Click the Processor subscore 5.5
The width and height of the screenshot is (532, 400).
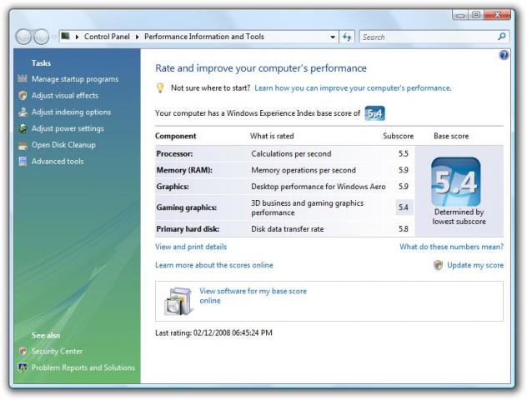[x=403, y=154]
